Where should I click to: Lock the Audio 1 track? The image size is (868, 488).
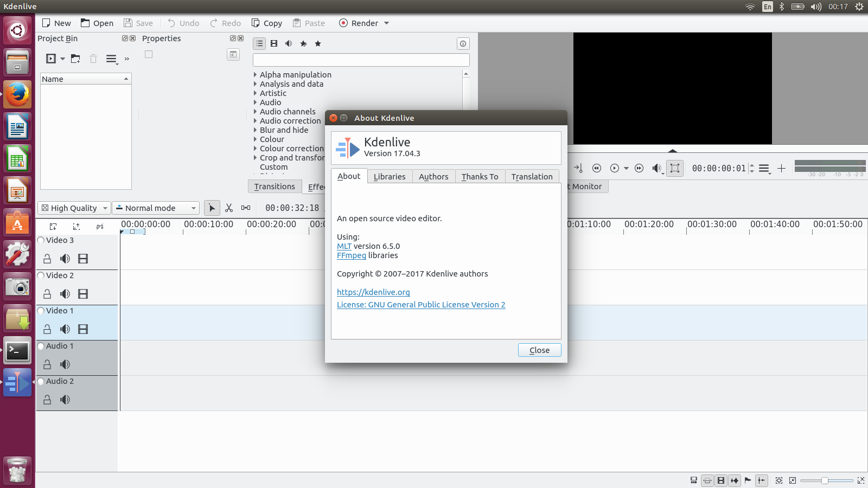click(47, 364)
